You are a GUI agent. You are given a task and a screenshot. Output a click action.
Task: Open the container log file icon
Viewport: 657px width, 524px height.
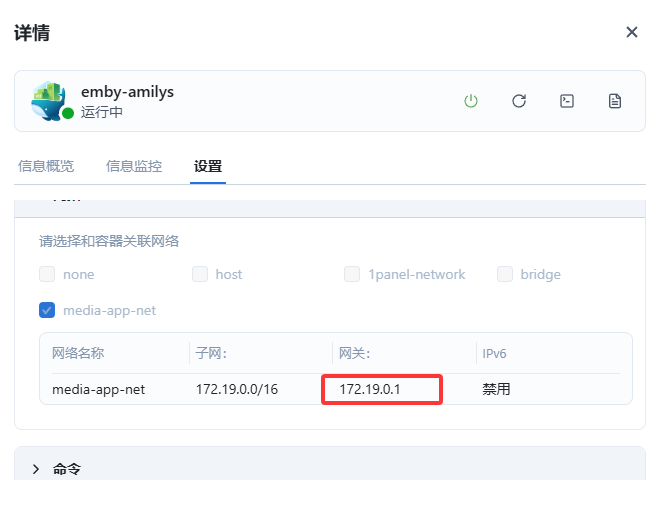click(615, 101)
